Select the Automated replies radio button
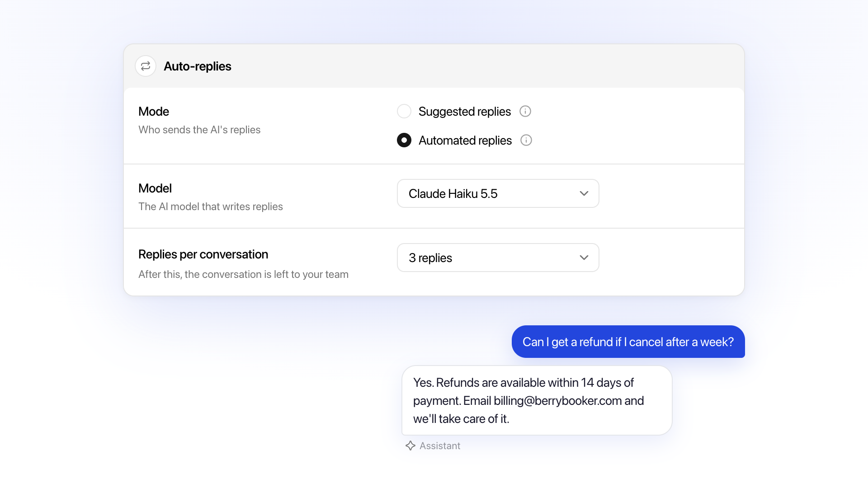Image resolution: width=868 pixels, height=488 pixels. click(404, 140)
